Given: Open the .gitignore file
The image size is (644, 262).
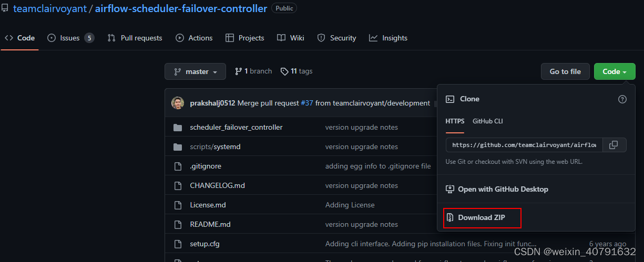Looking at the screenshot, I should [206, 166].
